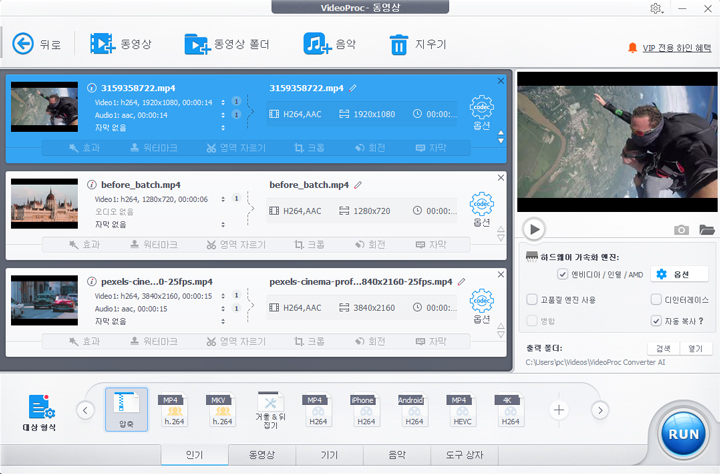Switch to the 동영상 tab
720x474 pixels.
tap(262, 455)
